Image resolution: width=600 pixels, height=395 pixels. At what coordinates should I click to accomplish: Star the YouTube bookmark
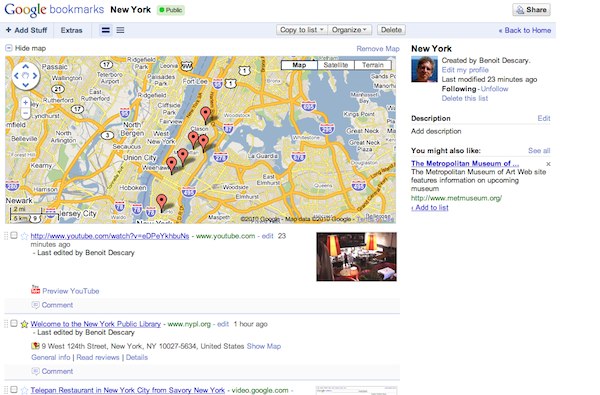(24, 236)
